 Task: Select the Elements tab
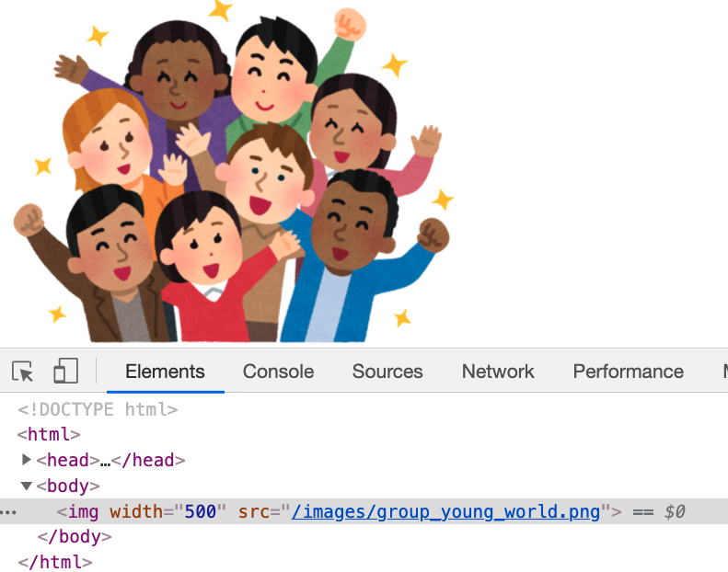click(165, 372)
